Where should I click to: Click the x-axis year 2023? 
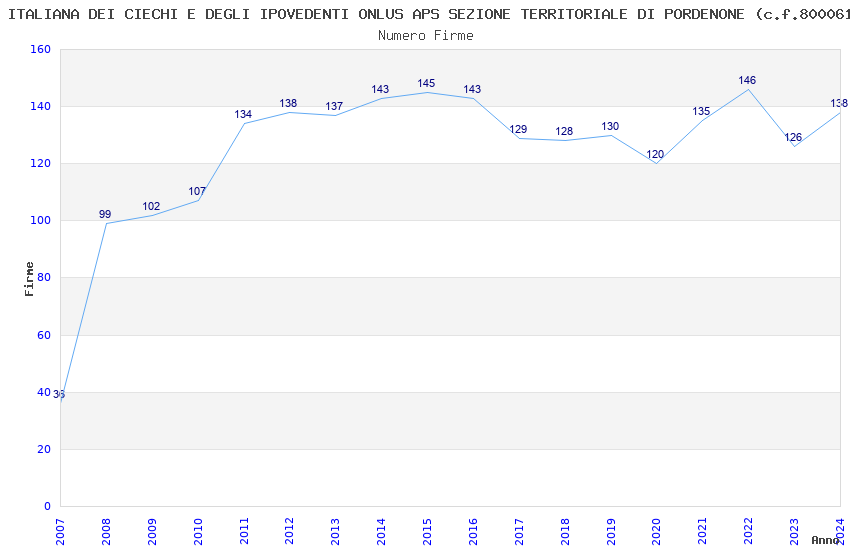(x=794, y=532)
